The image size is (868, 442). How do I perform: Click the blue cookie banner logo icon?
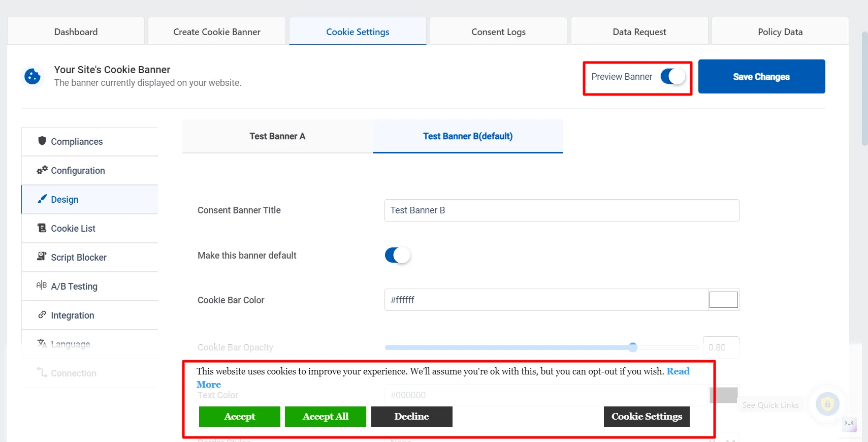[x=33, y=77]
